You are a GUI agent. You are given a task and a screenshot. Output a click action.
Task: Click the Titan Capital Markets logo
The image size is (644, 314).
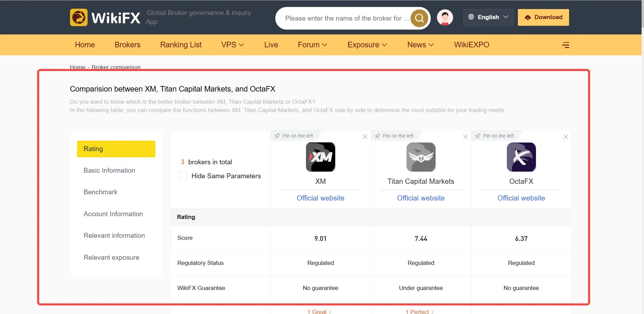[421, 157]
